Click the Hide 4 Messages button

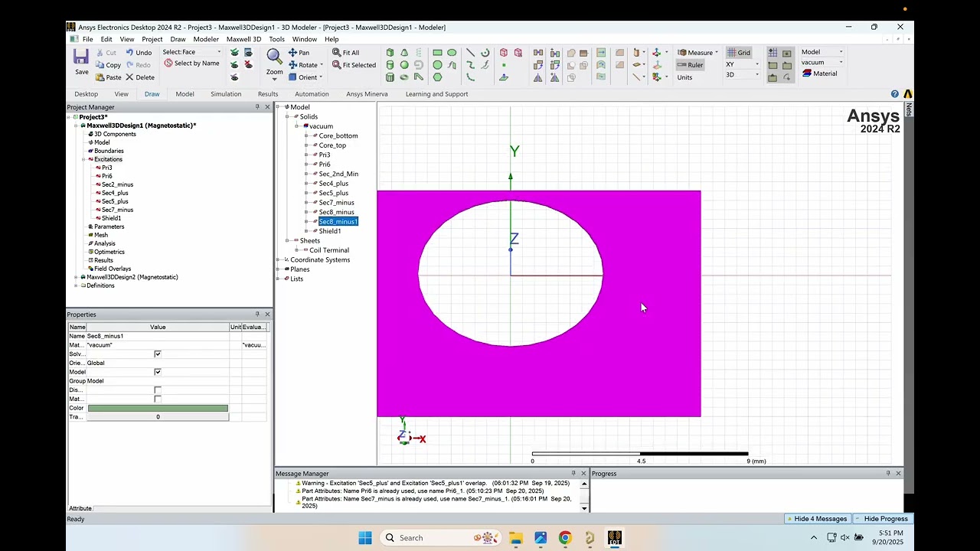816,519
